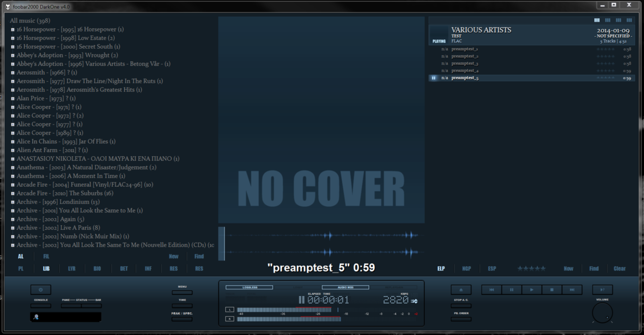Click the library Find button beside New
The width and height of the screenshot is (644, 335).
click(199, 256)
